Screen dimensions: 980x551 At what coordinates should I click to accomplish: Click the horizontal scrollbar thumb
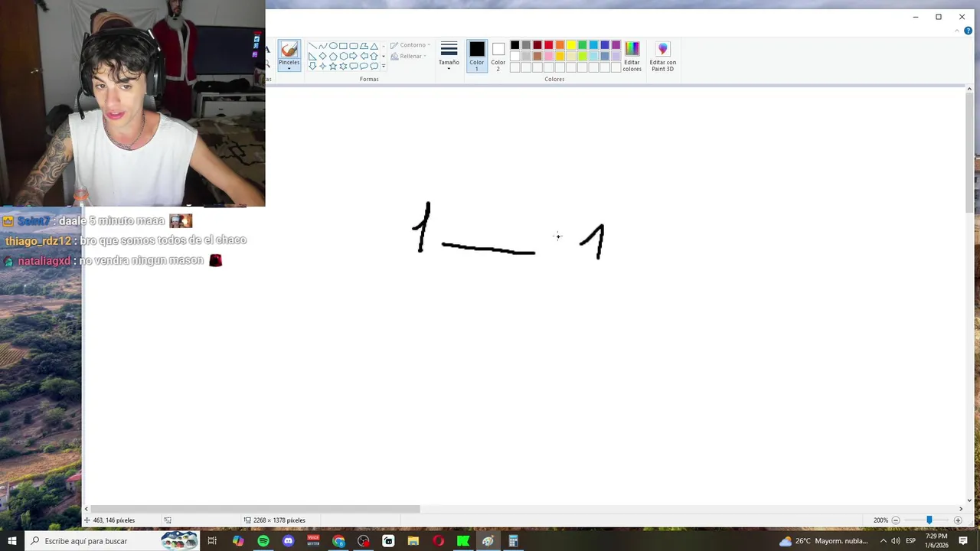[x=256, y=509]
